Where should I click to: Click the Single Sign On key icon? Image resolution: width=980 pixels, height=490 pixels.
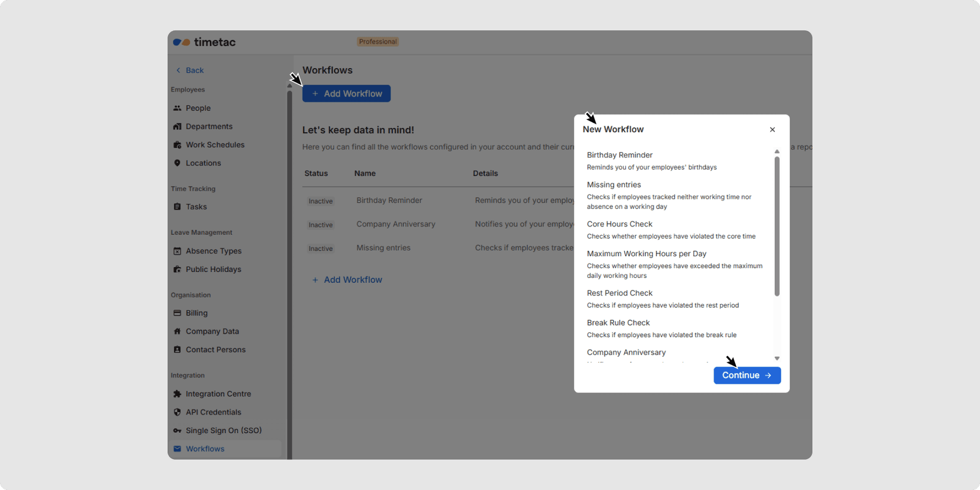click(177, 431)
